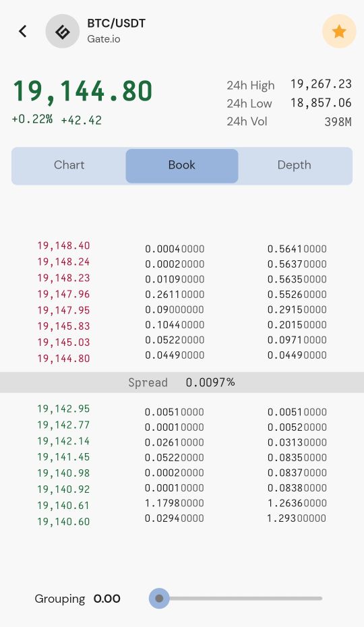This screenshot has height=627, width=364.
Task: Click the Grouping slider handle
Action: click(159, 599)
